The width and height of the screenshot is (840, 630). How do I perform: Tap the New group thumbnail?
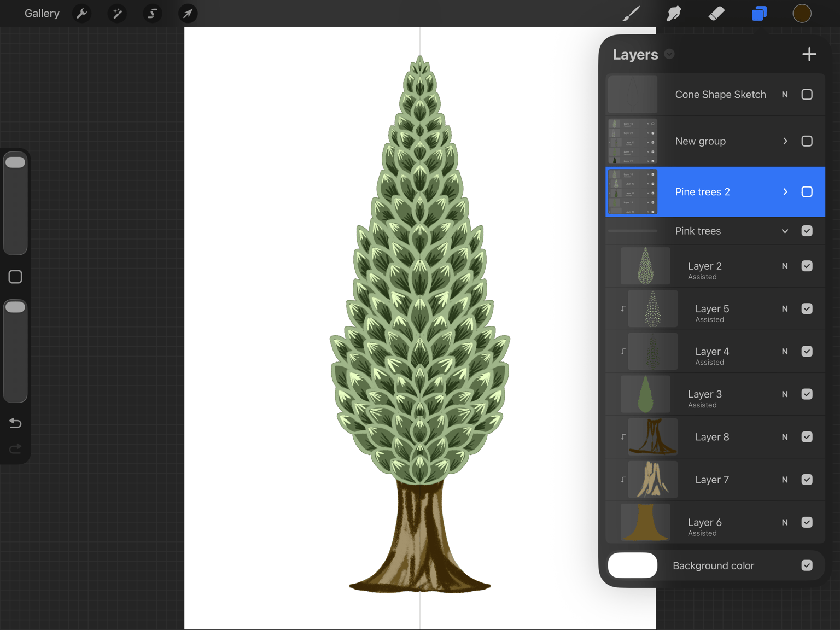tap(633, 141)
